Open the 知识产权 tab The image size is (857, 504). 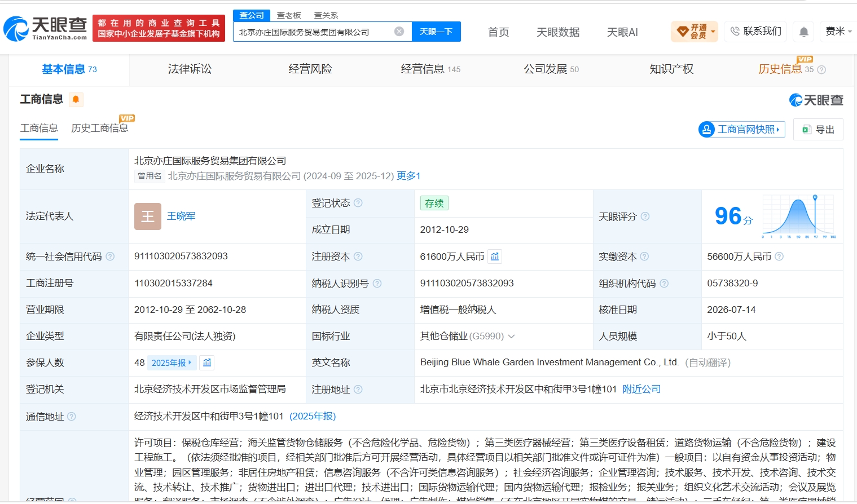(671, 69)
